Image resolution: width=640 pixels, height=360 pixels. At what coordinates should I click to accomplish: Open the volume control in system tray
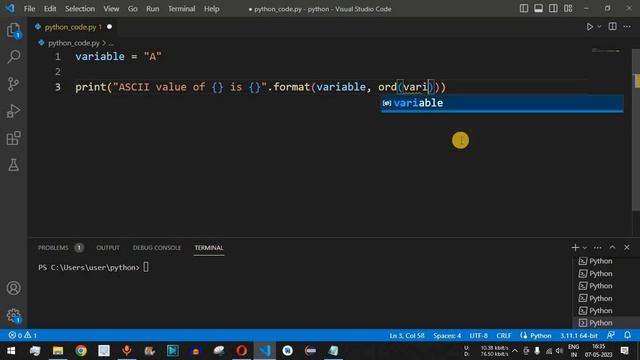tap(559, 351)
